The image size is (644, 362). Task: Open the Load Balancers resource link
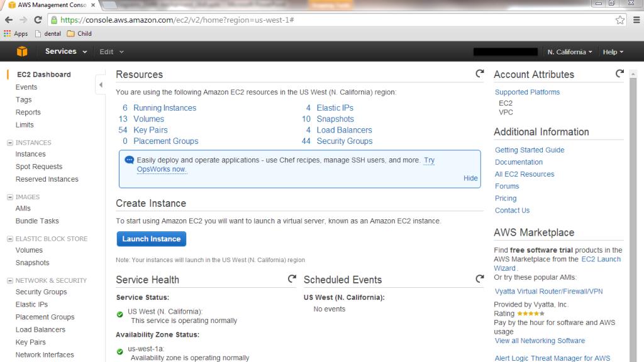344,129
